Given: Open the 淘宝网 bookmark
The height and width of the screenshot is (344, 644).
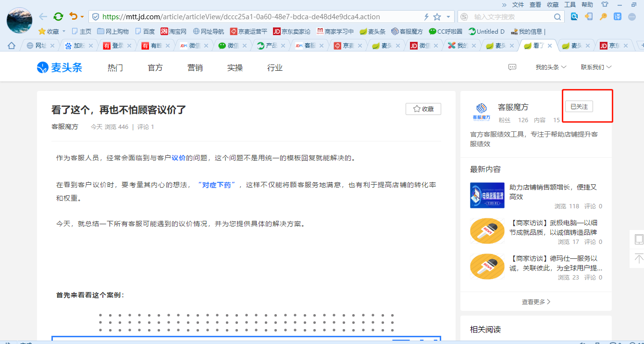Looking at the screenshot, I should (x=173, y=31).
